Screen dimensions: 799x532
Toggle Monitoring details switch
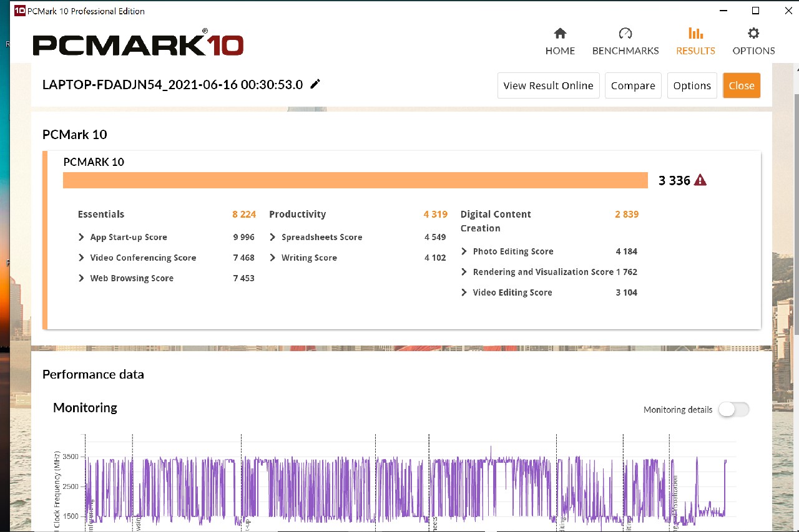coord(733,409)
